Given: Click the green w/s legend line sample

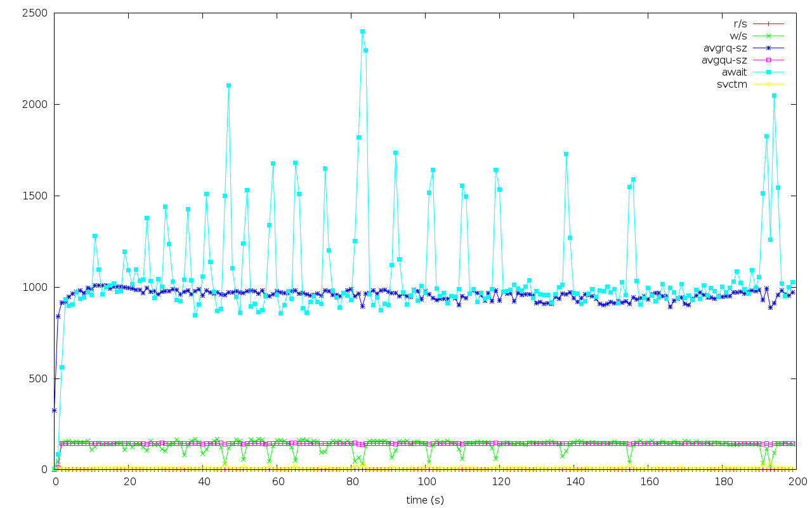Looking at the screenshot, I should (769, 36).
